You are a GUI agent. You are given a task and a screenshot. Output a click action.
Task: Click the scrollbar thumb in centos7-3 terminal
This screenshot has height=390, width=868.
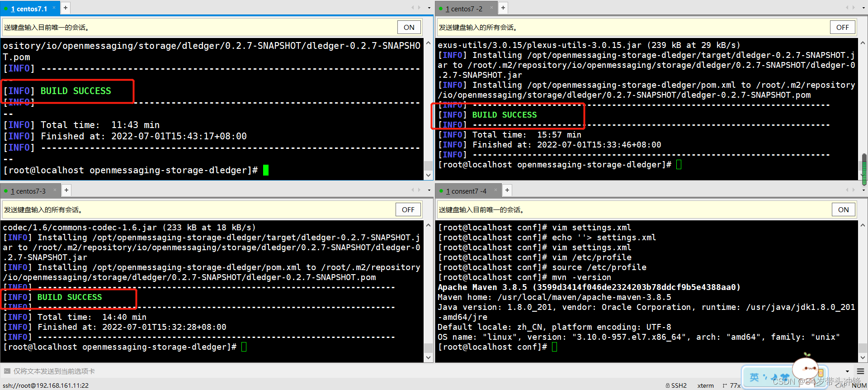click(x=428, y=348)
